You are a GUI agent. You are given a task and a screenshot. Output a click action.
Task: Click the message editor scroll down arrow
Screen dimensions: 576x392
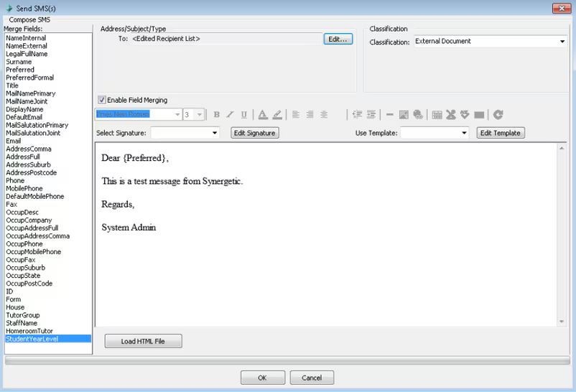click(562, 322)
